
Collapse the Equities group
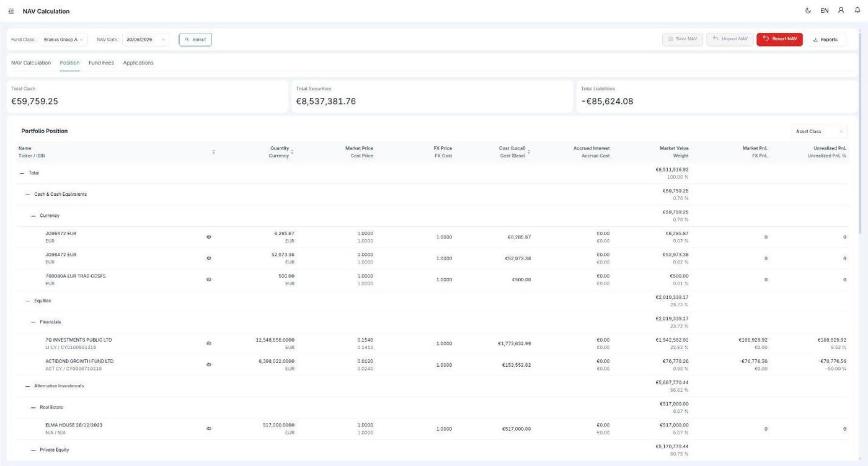click(28, 301)
